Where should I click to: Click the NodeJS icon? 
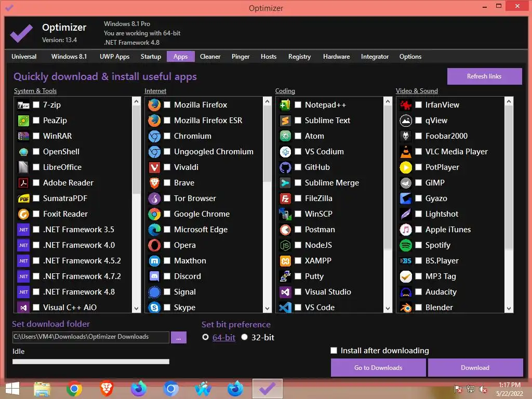click(x=285, y=245)
